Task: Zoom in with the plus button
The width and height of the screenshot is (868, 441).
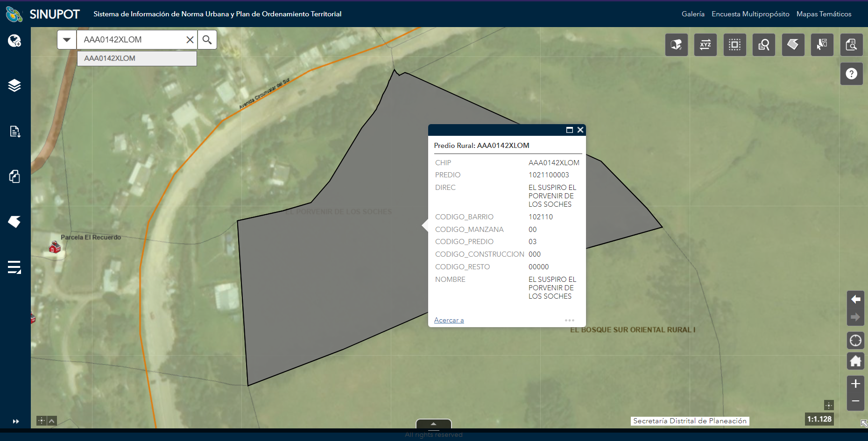Action: (855, 384)
